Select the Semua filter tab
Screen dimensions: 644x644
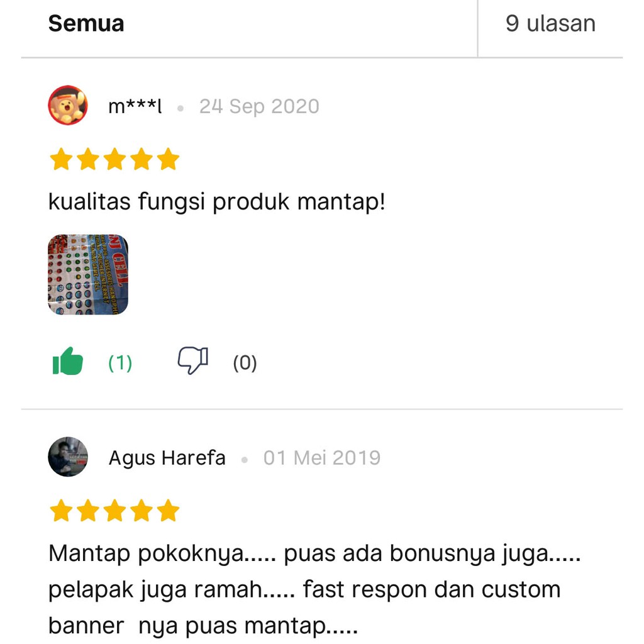pos(86,23)
